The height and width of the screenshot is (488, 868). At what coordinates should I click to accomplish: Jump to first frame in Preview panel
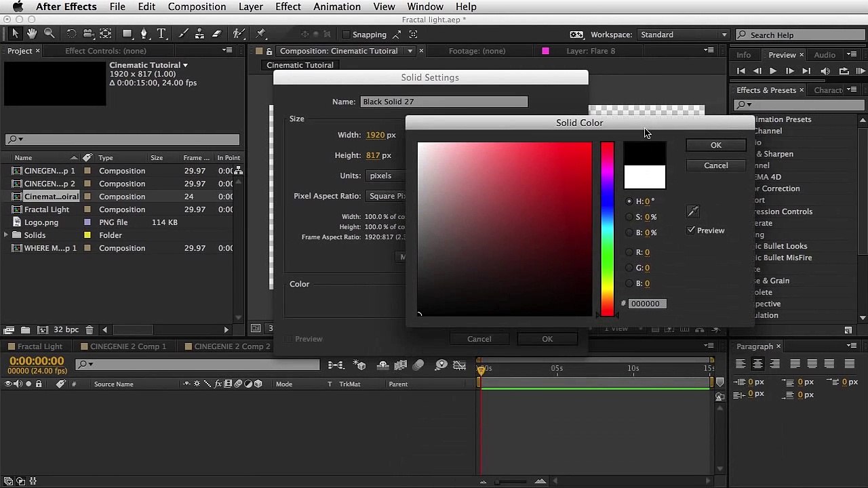[x=741, y=71]
